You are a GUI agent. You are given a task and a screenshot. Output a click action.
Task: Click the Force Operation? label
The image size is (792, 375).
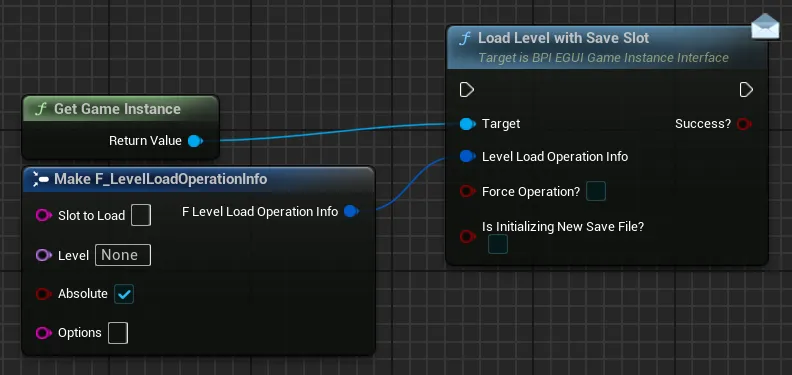[x=531, y=192]
